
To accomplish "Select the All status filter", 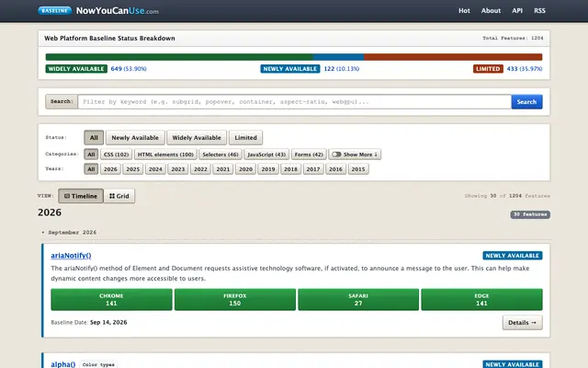I will (94, 137).
